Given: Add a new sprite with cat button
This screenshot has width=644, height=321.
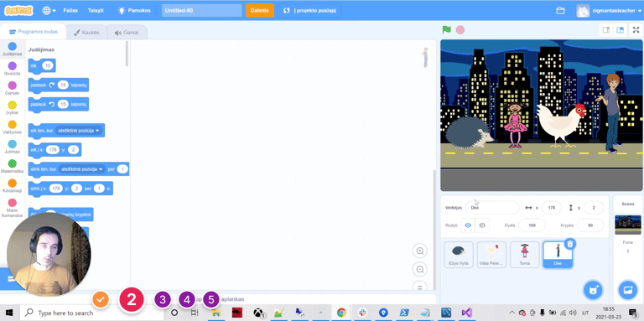Looking at the screenshot, I should click(592, 291).
